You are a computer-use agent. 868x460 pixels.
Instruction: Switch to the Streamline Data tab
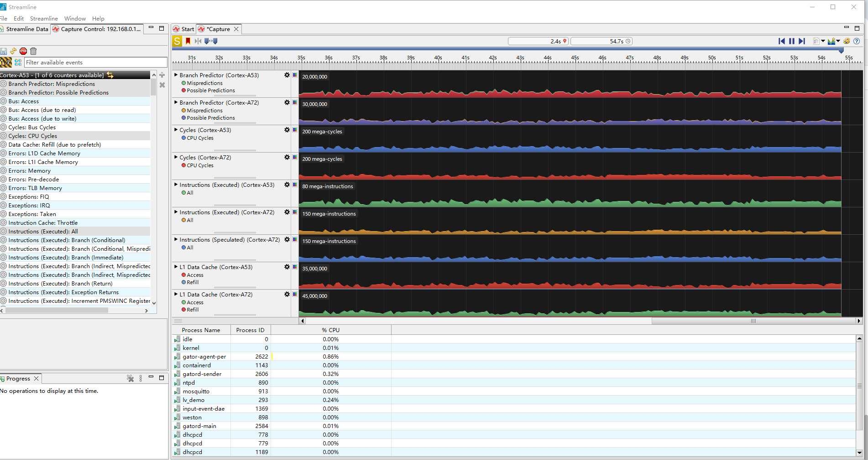(x=26, y=29)
